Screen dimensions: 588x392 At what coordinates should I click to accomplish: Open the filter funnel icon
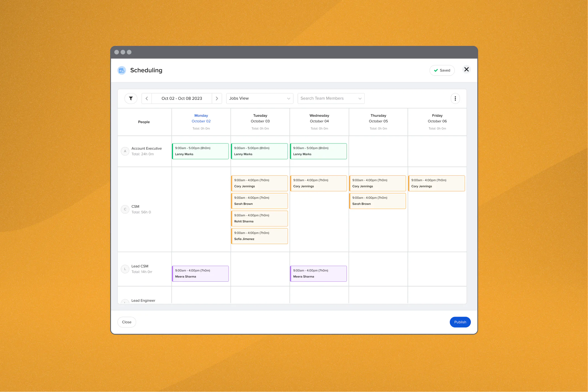(131, 98)
